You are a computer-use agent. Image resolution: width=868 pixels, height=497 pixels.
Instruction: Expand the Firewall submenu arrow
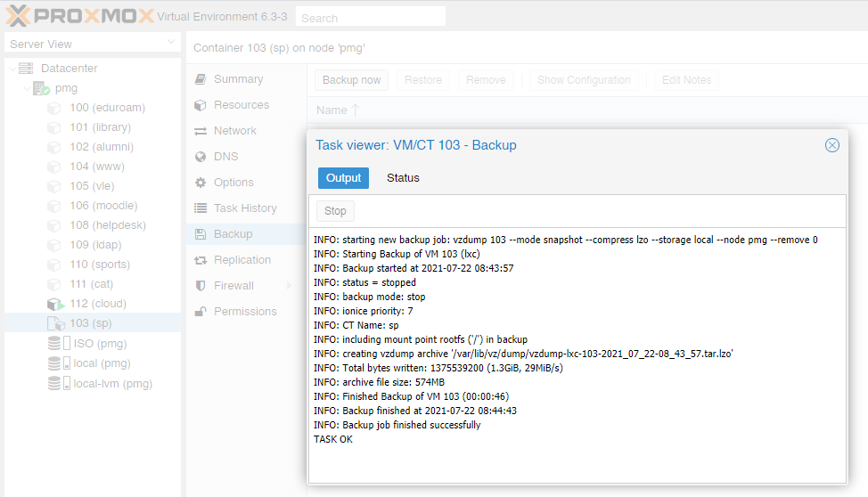[x=289, y=286]
